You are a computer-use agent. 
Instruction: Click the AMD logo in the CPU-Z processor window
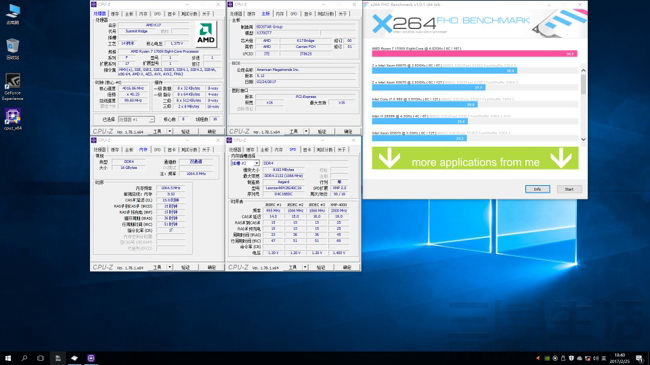206,34
